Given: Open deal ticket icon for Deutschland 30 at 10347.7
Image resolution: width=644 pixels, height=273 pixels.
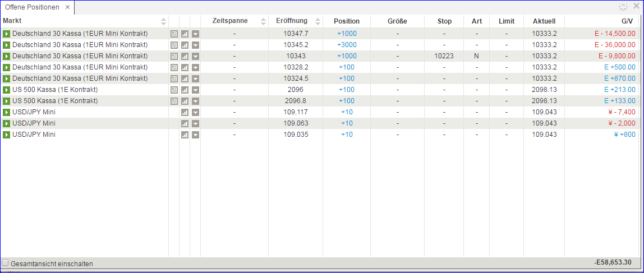Looking at the screenshot, I should click(x=174, y=34).
